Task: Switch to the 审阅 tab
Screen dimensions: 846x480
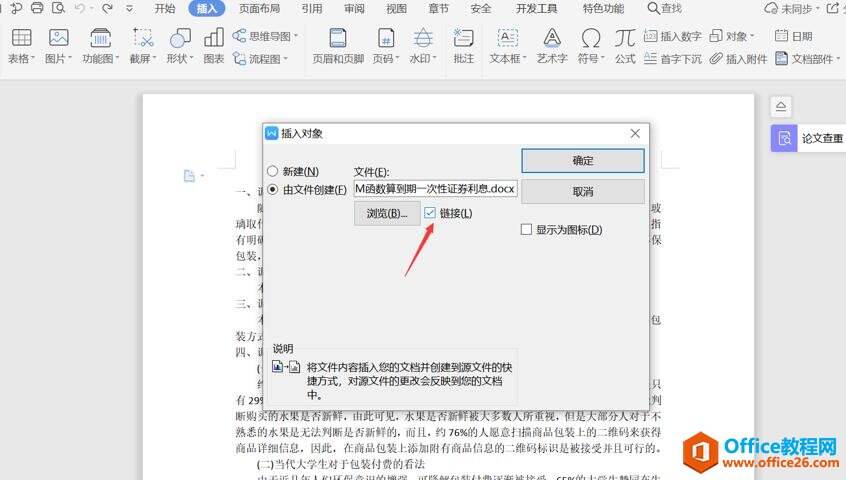Action: point(354,9)
